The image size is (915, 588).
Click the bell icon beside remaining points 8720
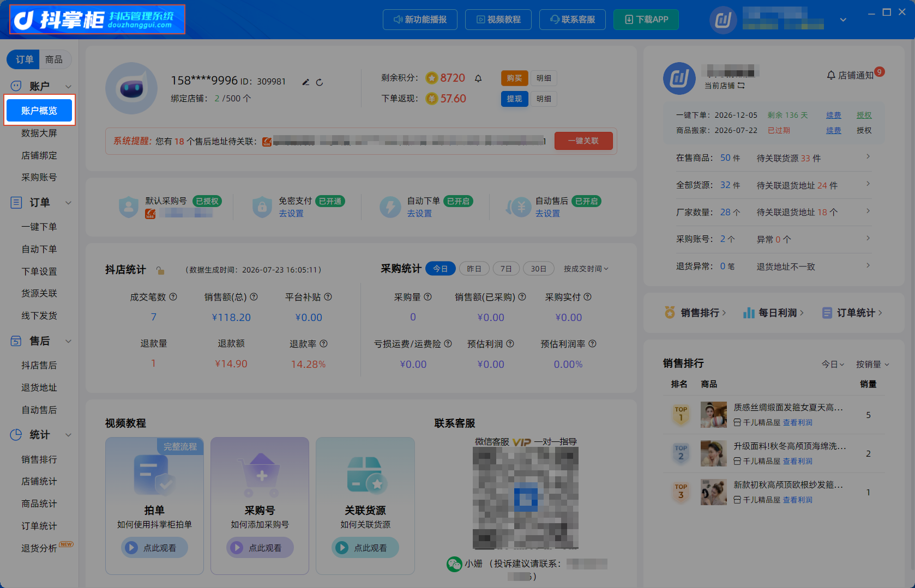(478, 78)
